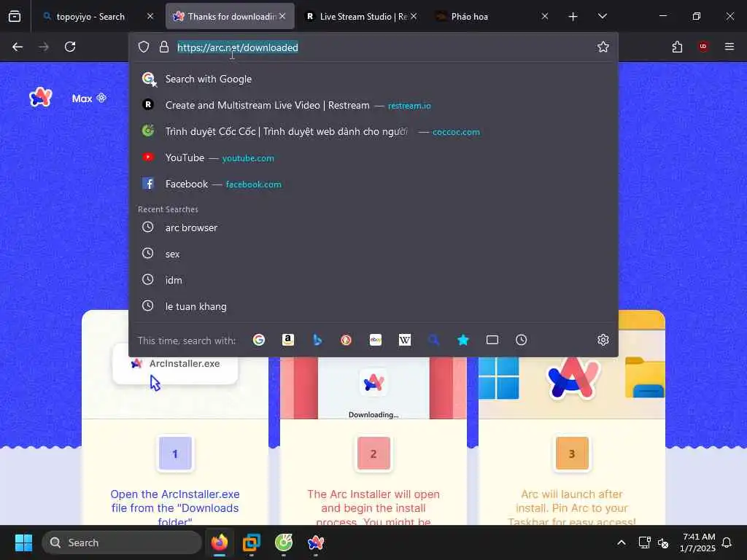
Task: Open Facebook suggestion in dropdown
Action: 373,184
